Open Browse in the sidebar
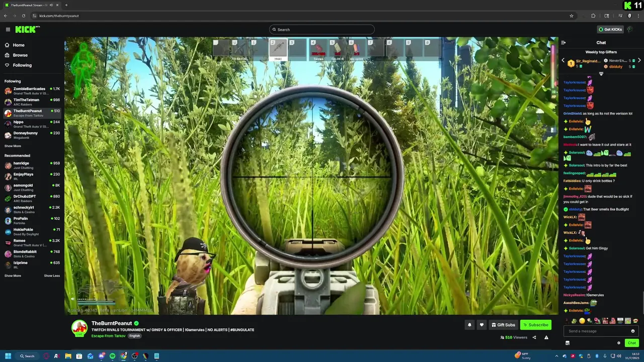 (x=20, y=55)
